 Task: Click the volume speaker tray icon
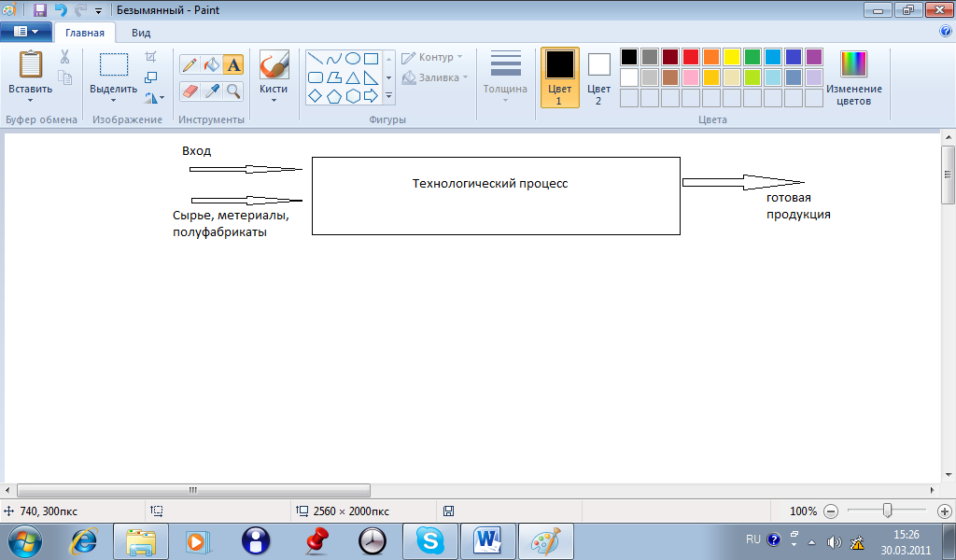point(834,541)
